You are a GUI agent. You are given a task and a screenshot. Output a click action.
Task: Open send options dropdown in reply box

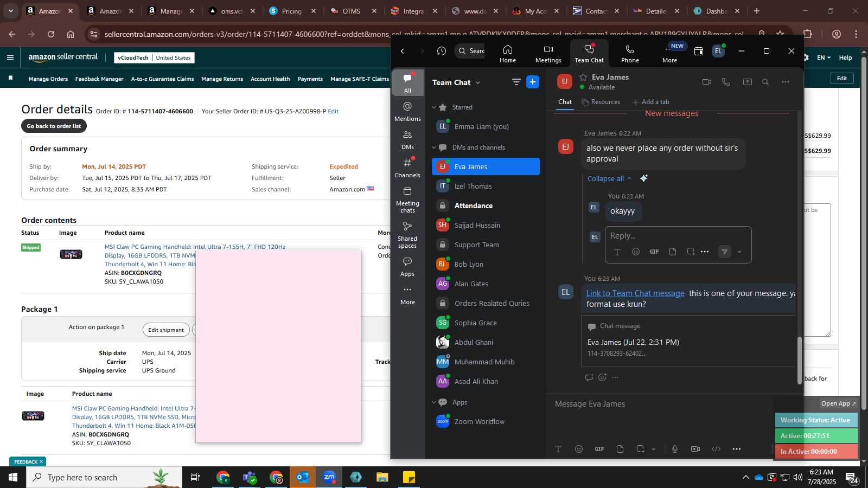pyautogui.click(x=739, y=252)
